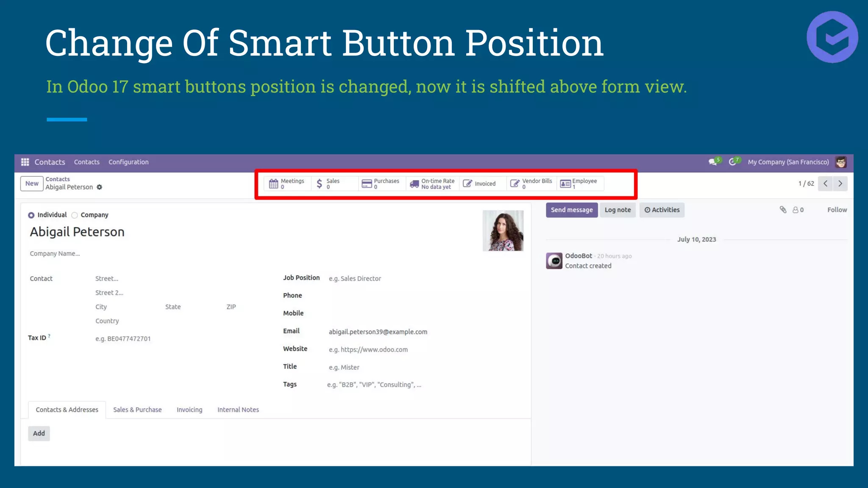
Task: Open the On-time Rate smart button
Action: [432, 184]
